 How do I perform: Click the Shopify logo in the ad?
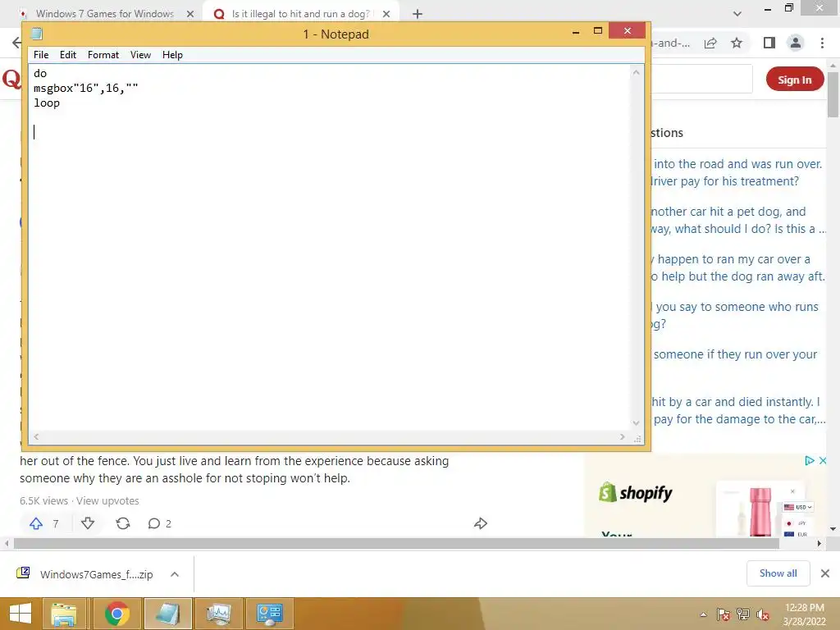tap(636, 492)
